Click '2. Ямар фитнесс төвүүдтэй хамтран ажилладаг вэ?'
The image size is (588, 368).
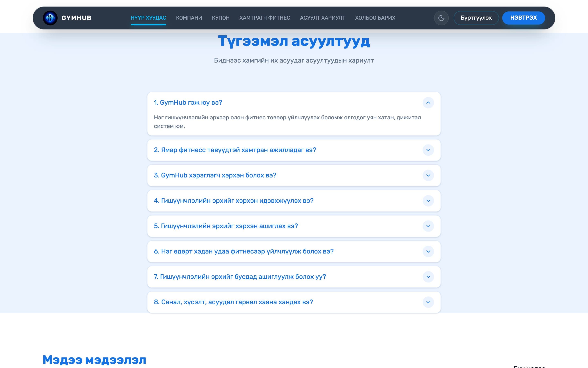[235, 150]
